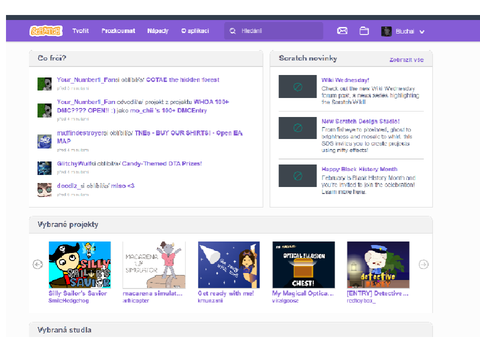Click the user avatar in navbar
Image resolution: width=480 pixels, height=360 pixels.
tap(386, 31)
